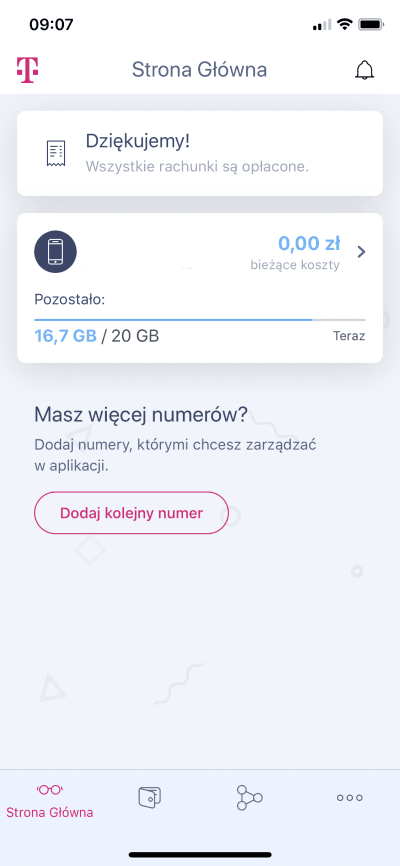Tap the T-Mobile logo icon
The image size is (400, 866).
pos(27,70)
